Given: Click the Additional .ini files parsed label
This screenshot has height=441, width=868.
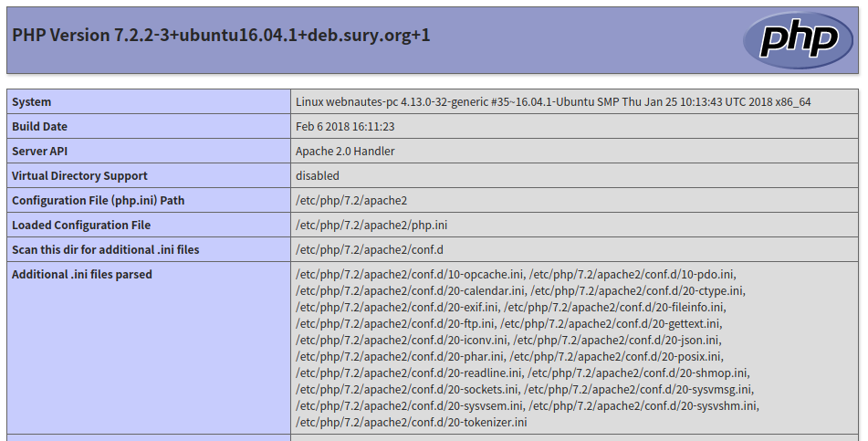Looking at the screenshot, I should pos(82,274).
